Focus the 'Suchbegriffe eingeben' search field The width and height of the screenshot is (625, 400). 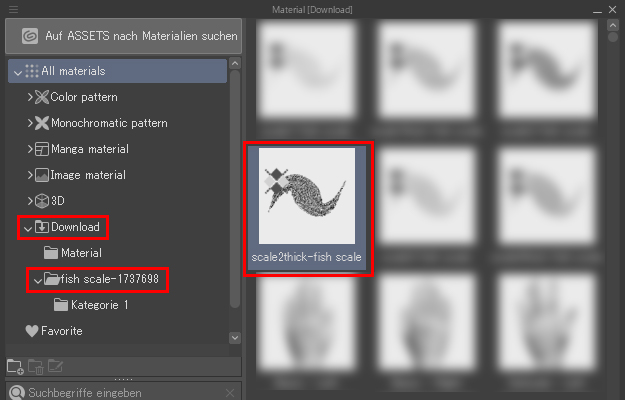pos(124,391)
